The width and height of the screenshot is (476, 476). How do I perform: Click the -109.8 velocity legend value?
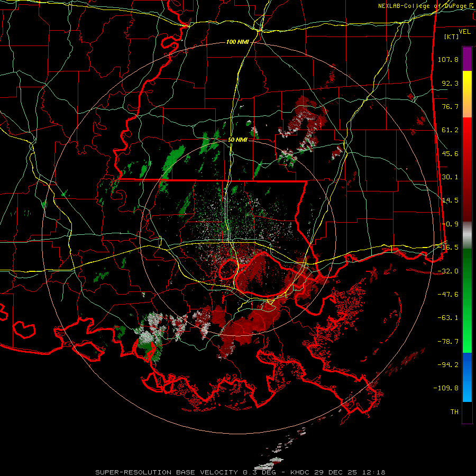pos(446,388)
